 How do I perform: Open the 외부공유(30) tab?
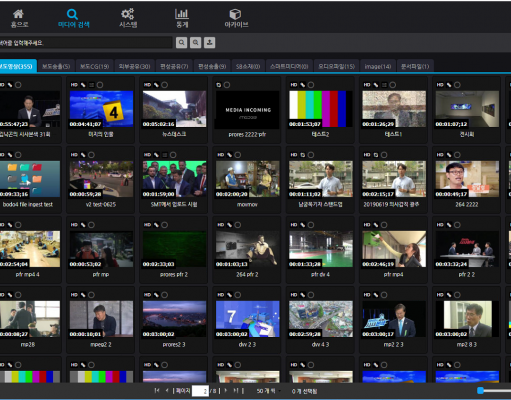click(135, 66)
